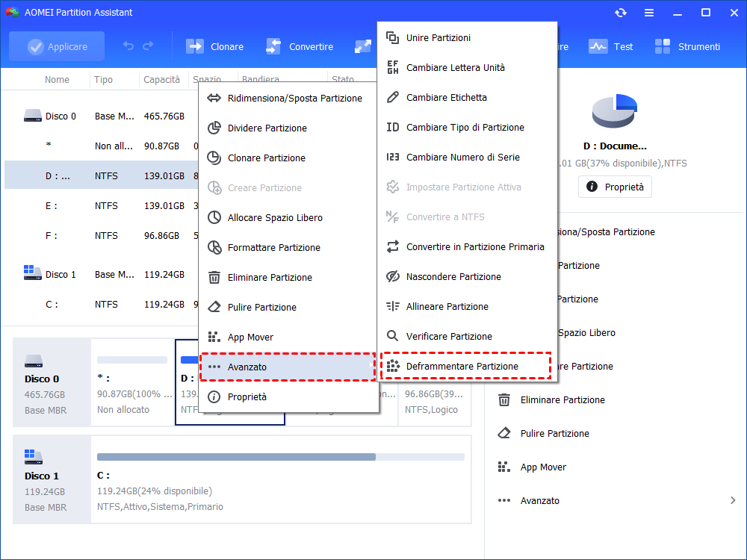Select Ridimensiona/Sposta Partizione menu entry
This screenshot has width=747, height=560.
(288, 98)
